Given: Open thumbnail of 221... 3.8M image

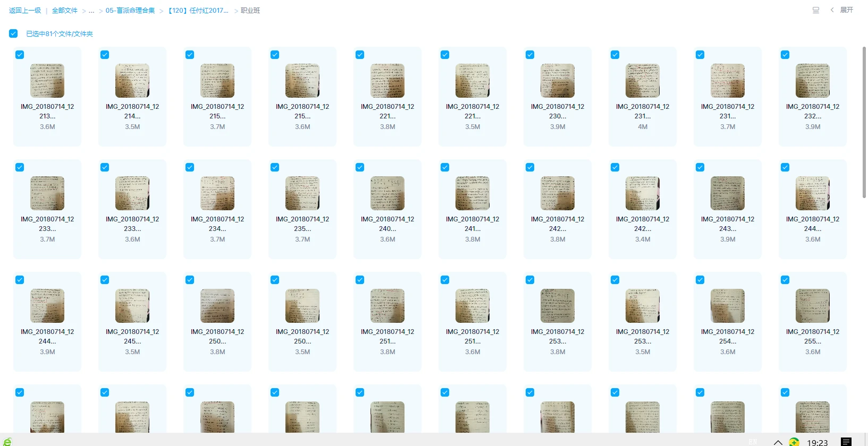Looking at the screenshot, I should click(x=387, y=81).
